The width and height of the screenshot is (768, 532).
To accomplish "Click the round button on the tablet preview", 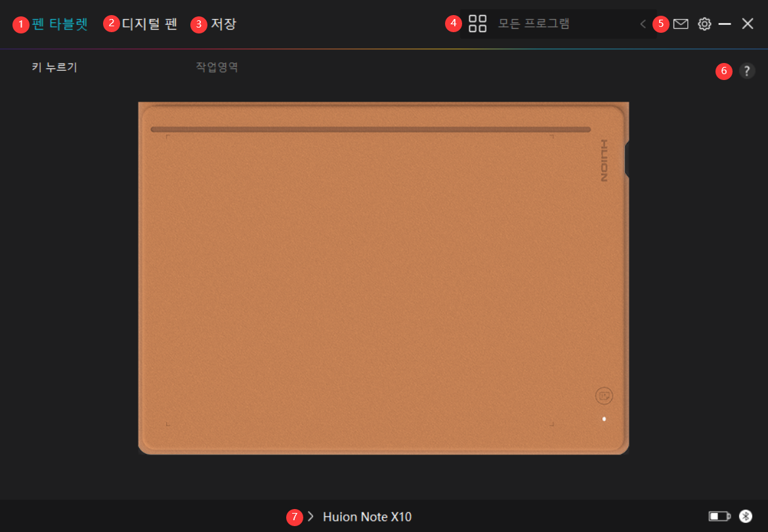I will (605, 394).
